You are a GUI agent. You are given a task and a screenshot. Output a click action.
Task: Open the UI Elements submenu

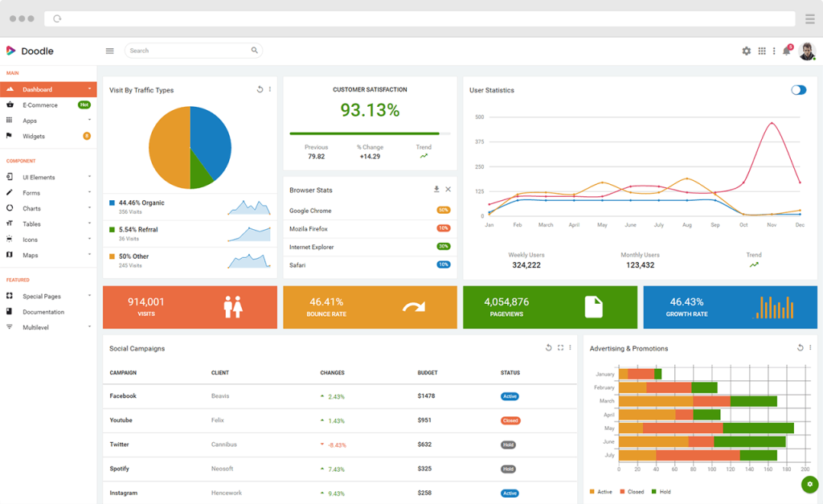[x=40, y=176]
